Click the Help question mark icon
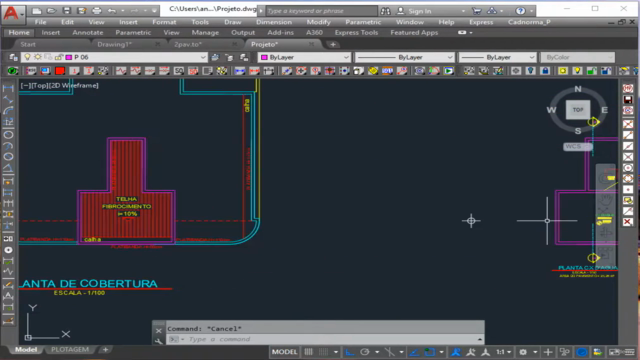 pyautogui.click(x=520, y=11)
